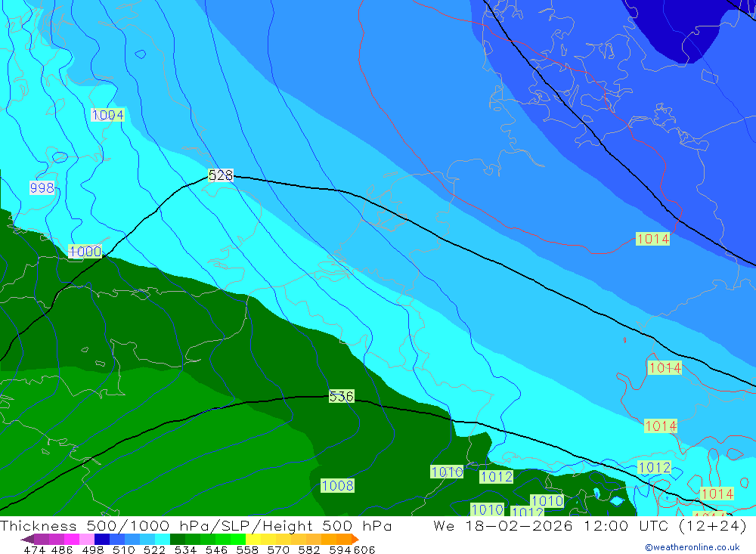Pick the bright magenta legend swatch
This screenshot has width=756, height=554.
click(72, 539)
